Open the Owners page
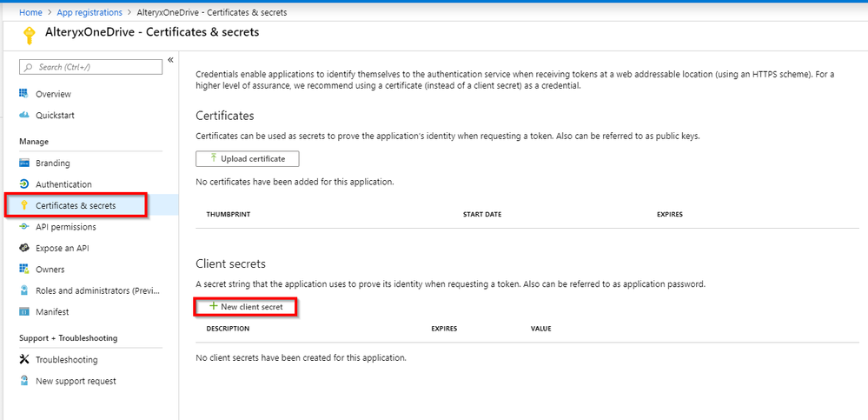 pos(50,270)
